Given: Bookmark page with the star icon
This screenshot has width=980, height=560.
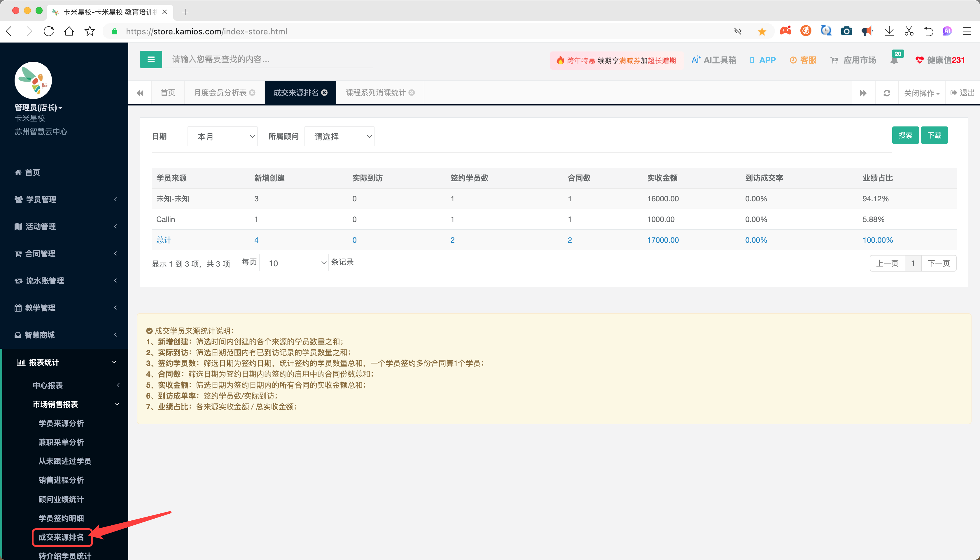Looking at the screenshot, I should (90, 31).
